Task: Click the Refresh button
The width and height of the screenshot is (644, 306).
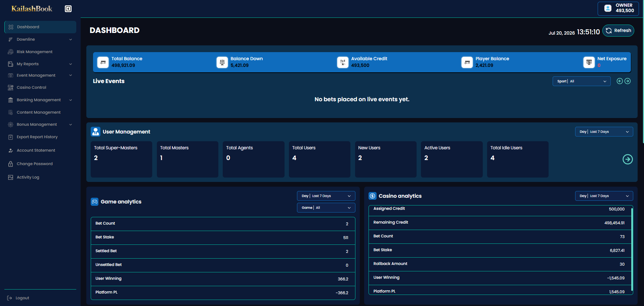Action: (618, 31)
